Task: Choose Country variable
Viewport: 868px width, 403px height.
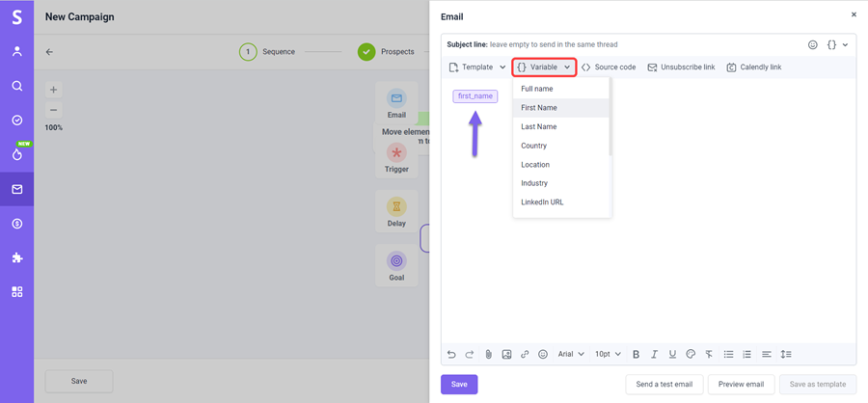Action: click(560, 146)
